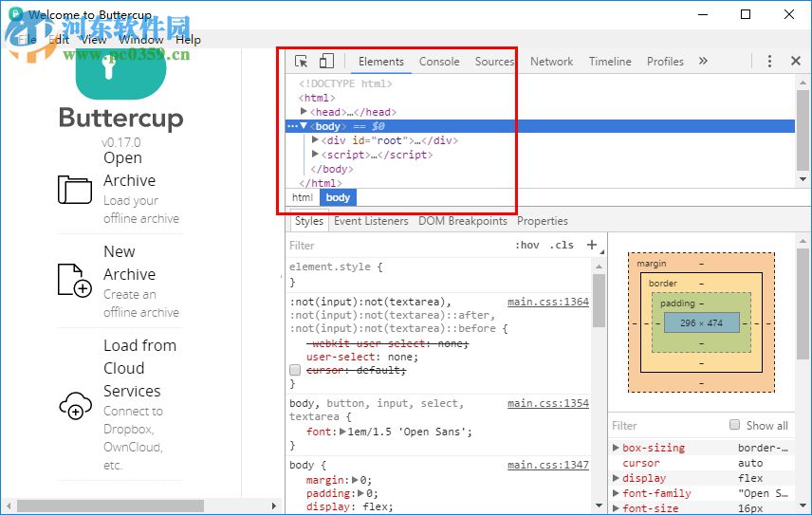
Task: Open the main.css:1347 source link
Action: click(x=548, y=465)
